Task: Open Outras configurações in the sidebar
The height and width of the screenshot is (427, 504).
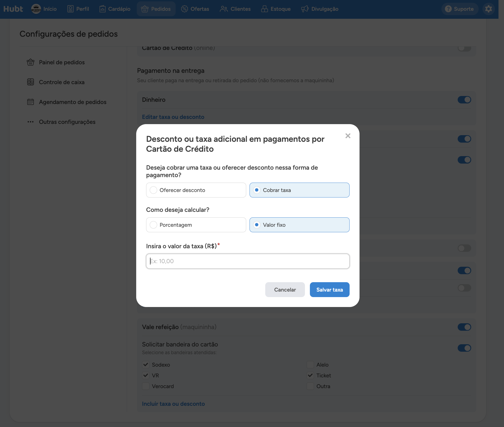Action: tap(61, 122)
